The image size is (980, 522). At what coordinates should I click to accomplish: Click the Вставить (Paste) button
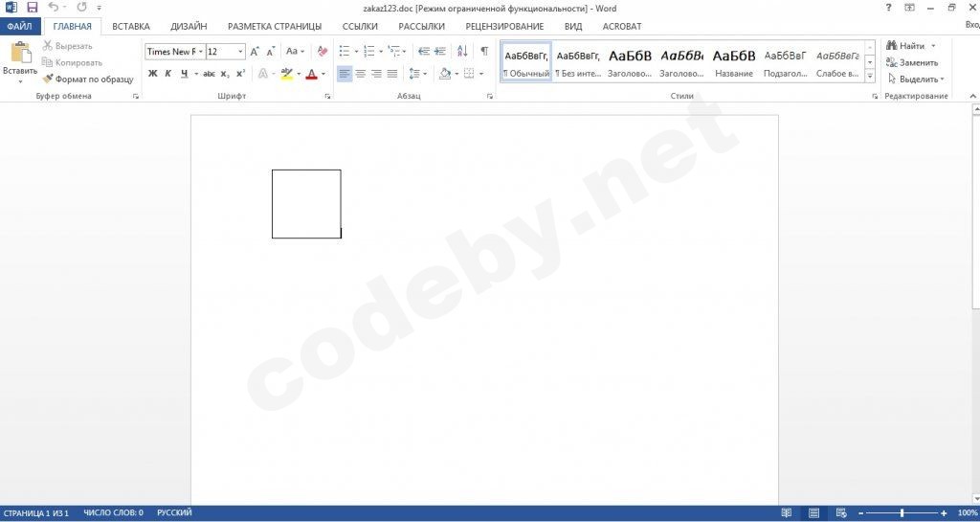point(20,62)
